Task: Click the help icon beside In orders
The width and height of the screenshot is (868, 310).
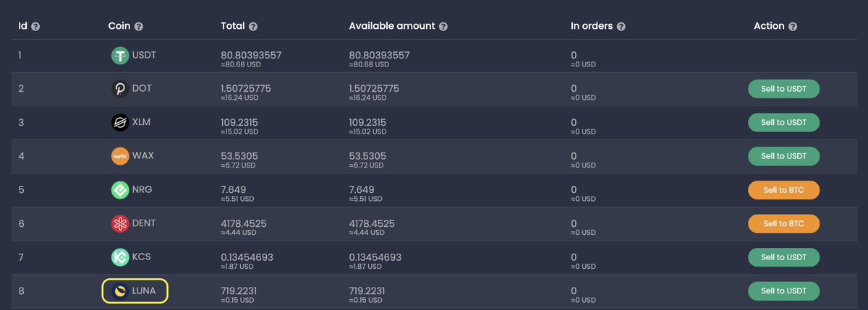Action: [621, 26]
